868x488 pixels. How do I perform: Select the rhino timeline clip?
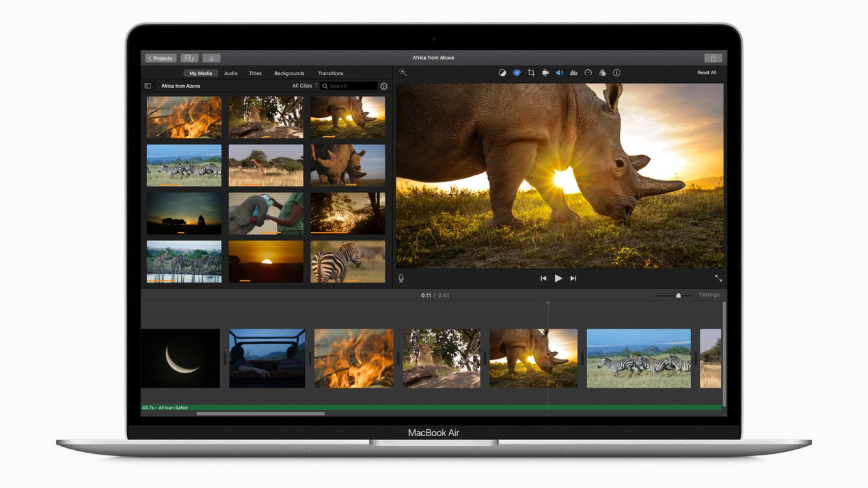pyautogui.click(x=533, y=358)
